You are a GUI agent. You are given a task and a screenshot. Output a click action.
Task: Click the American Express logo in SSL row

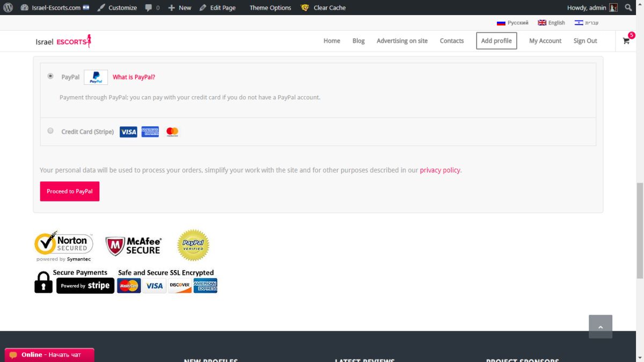[x=205, y=286]
